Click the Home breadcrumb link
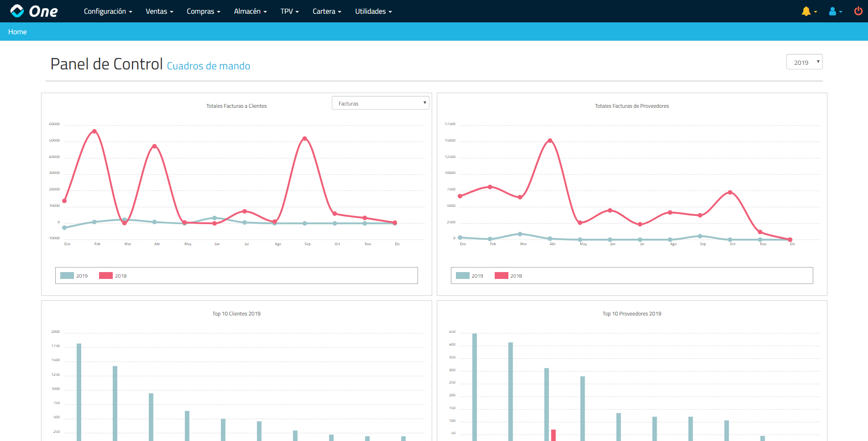 17,32
